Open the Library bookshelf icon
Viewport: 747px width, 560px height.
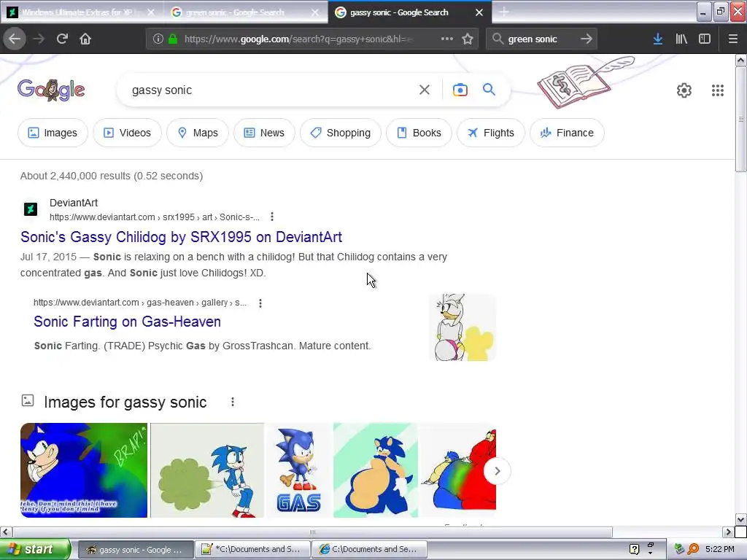click(x=681, y=39)
